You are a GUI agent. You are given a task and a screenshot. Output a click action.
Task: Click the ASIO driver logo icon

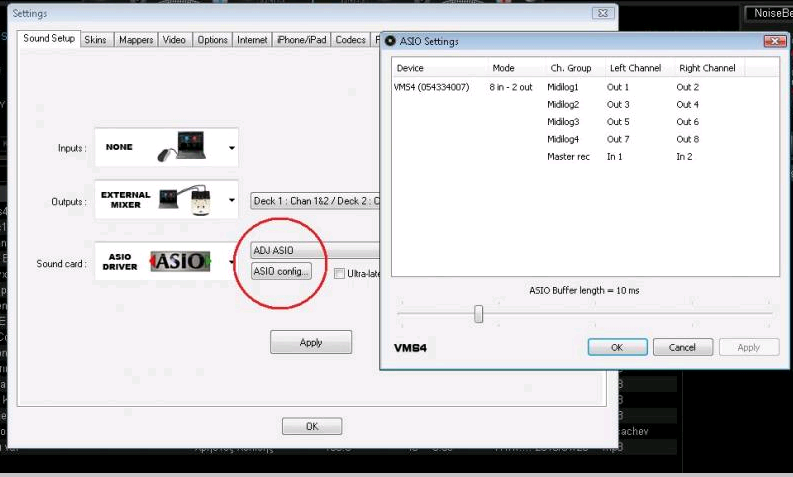[x=181, y=261]
